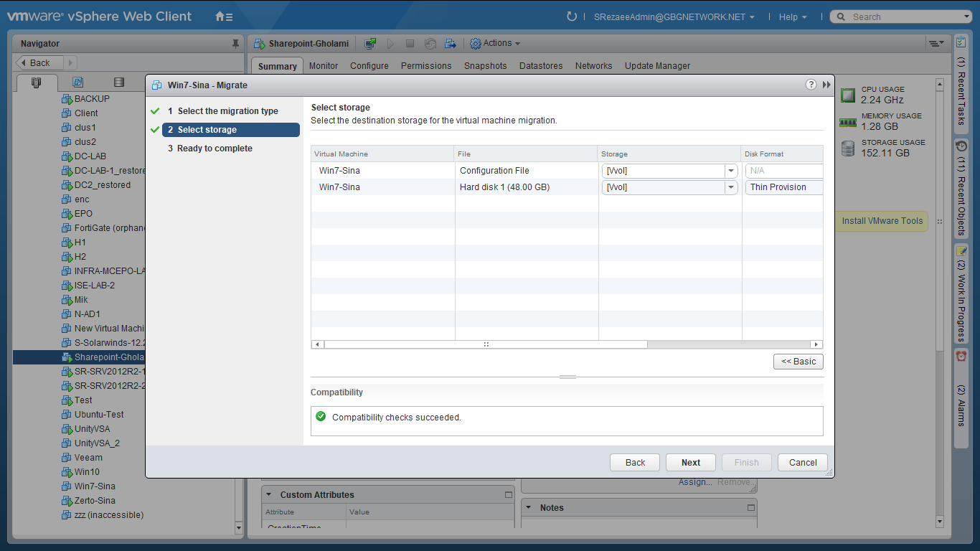Open the vSphere home menu icon
This screenshot has width=980, height=551.
coord(224,17)
